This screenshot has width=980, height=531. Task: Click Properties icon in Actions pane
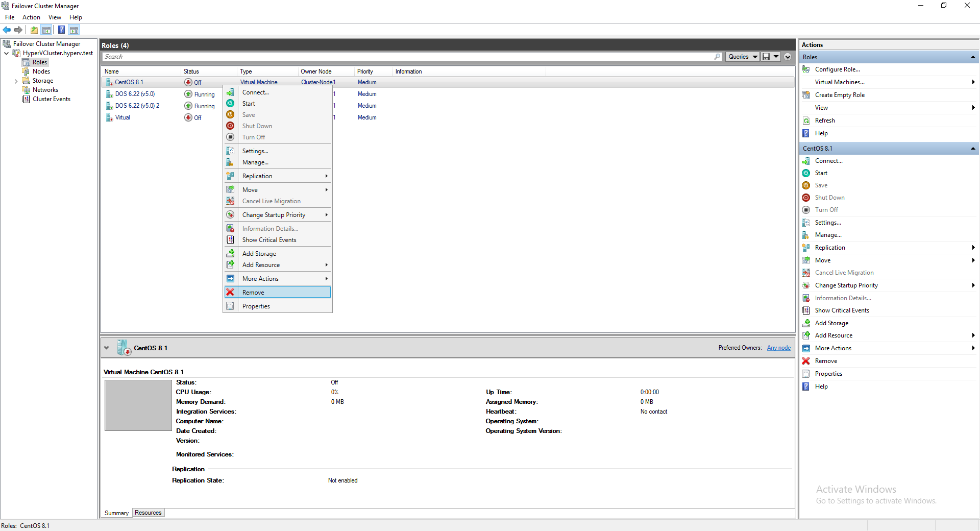[806, 374]
